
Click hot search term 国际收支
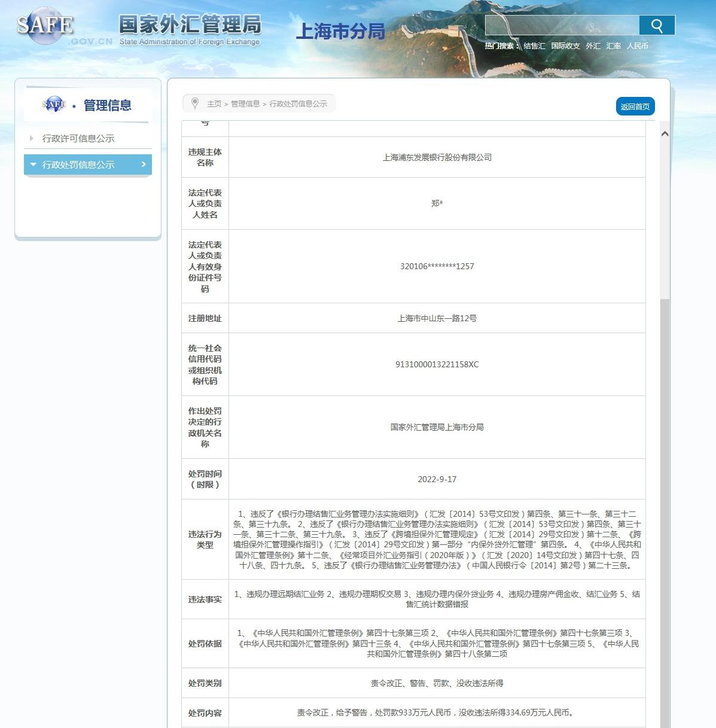tap(565, 46)
